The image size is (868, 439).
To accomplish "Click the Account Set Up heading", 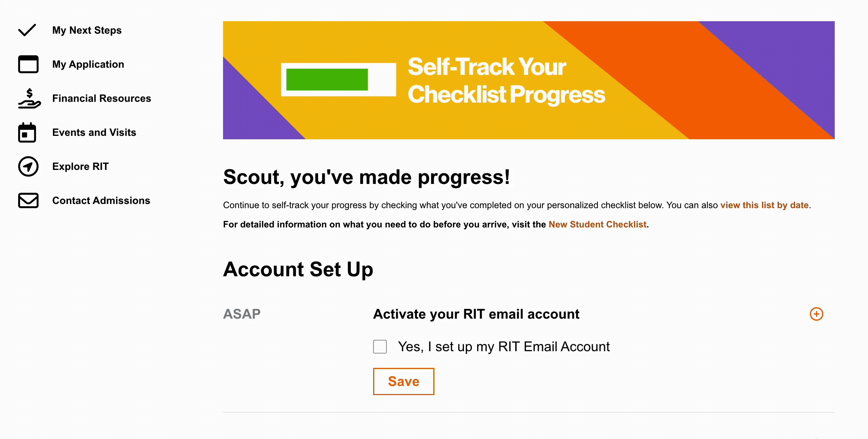I will 298,269.
